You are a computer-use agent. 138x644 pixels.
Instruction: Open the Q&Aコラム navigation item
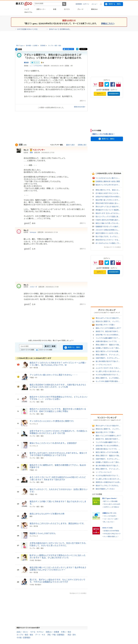point(28,12)
